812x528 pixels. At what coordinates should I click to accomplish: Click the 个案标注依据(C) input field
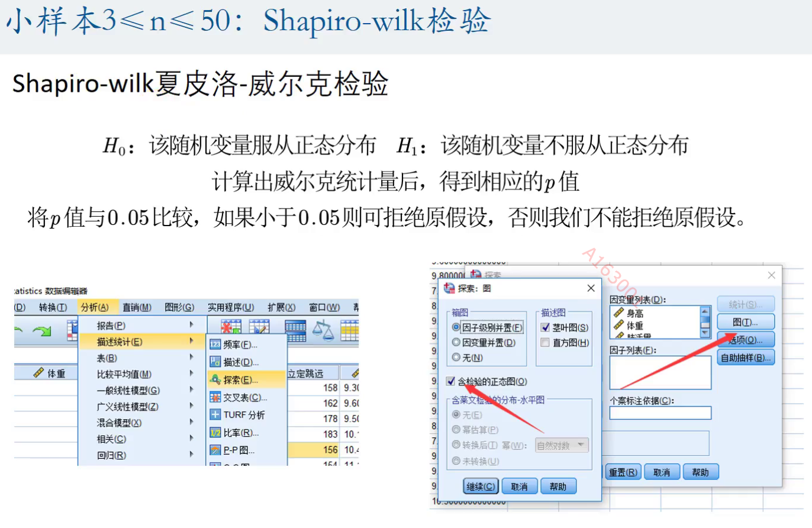coord(660,413)
